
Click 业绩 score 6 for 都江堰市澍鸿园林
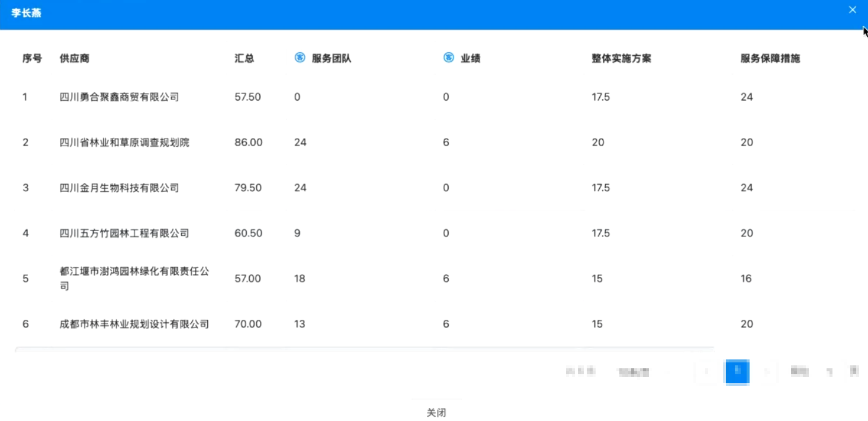(x=446, y=278)
